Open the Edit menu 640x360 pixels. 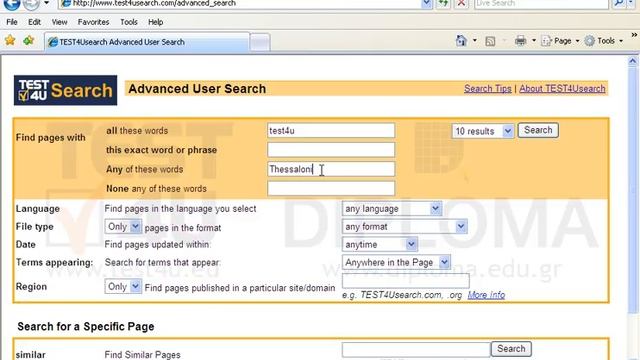tap(34, 22)
